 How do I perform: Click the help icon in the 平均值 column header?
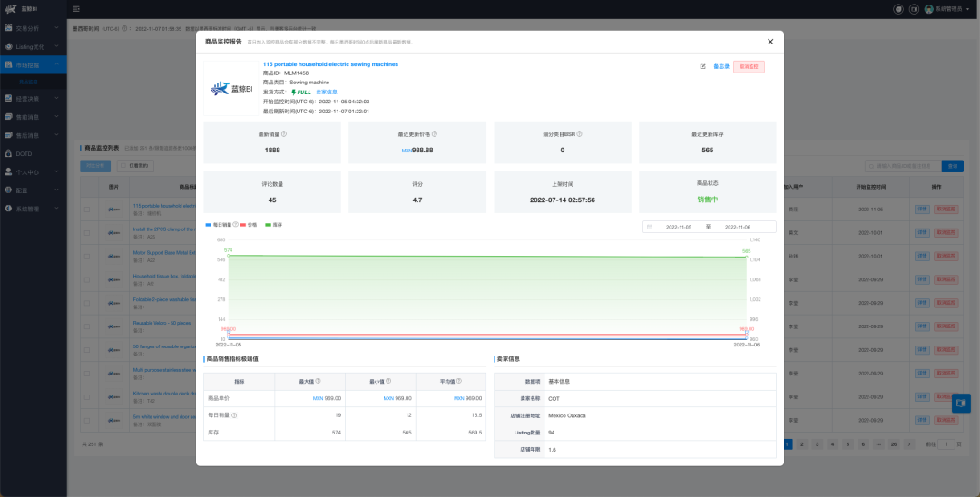point(459,381)
